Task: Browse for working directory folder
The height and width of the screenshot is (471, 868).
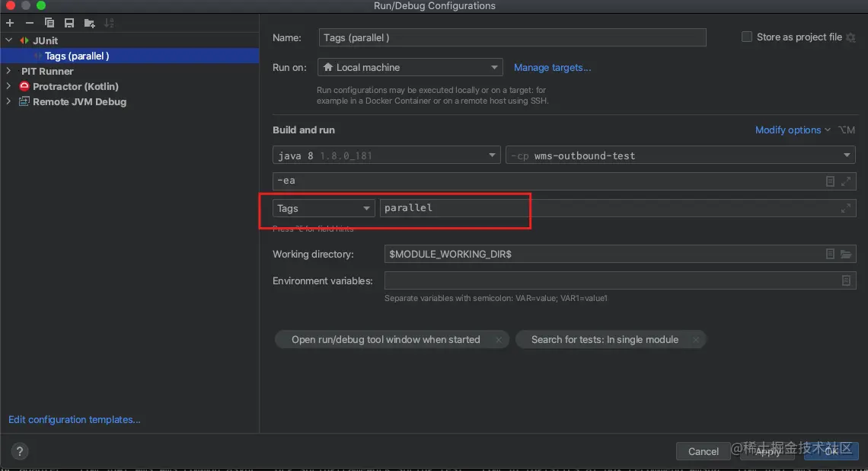Action: coord(846,254)
